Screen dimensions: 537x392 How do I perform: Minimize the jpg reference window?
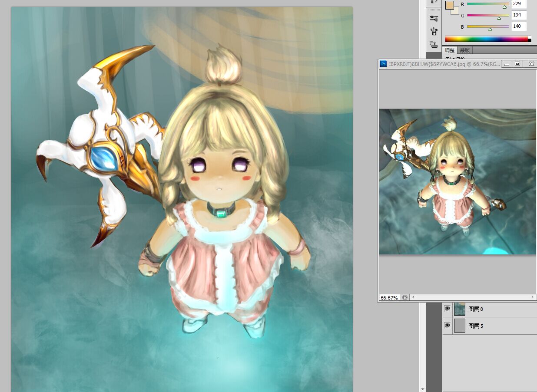click(506, 64)
